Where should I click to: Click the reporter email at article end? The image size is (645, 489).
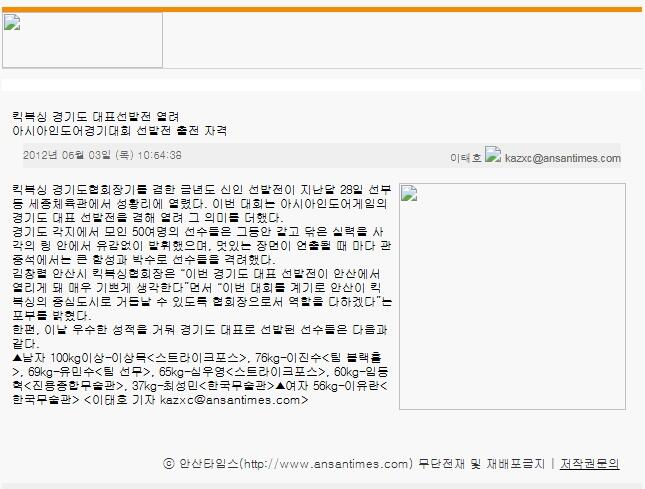click(x=246, y=399)
